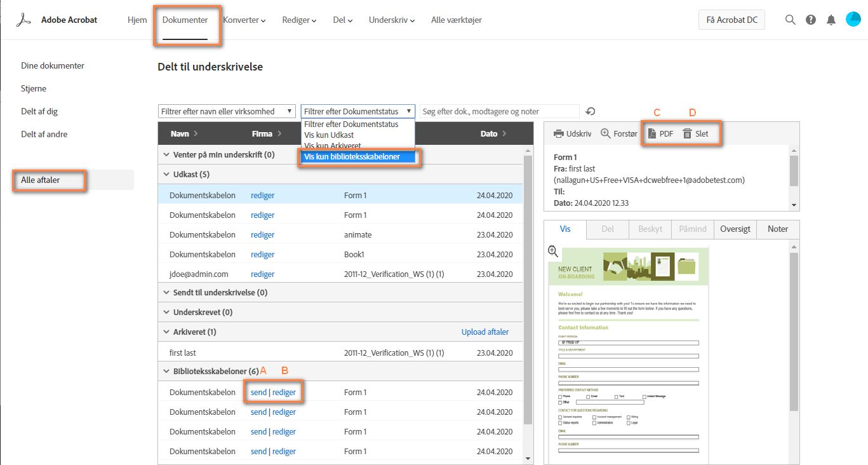Viewport: 868px width, 465px height.
Task: Click the Adobe Acrobat logo icon
Action: click(x=24, y=20)
